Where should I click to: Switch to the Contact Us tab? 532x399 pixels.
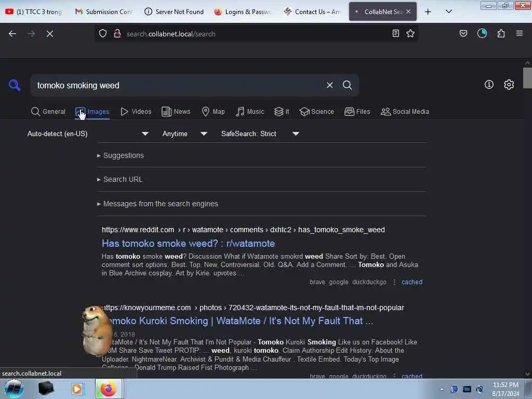click(x=312, y=12)
